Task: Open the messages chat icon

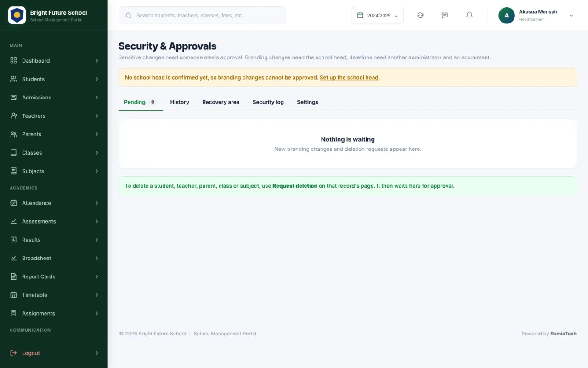Action: [445, 15]
